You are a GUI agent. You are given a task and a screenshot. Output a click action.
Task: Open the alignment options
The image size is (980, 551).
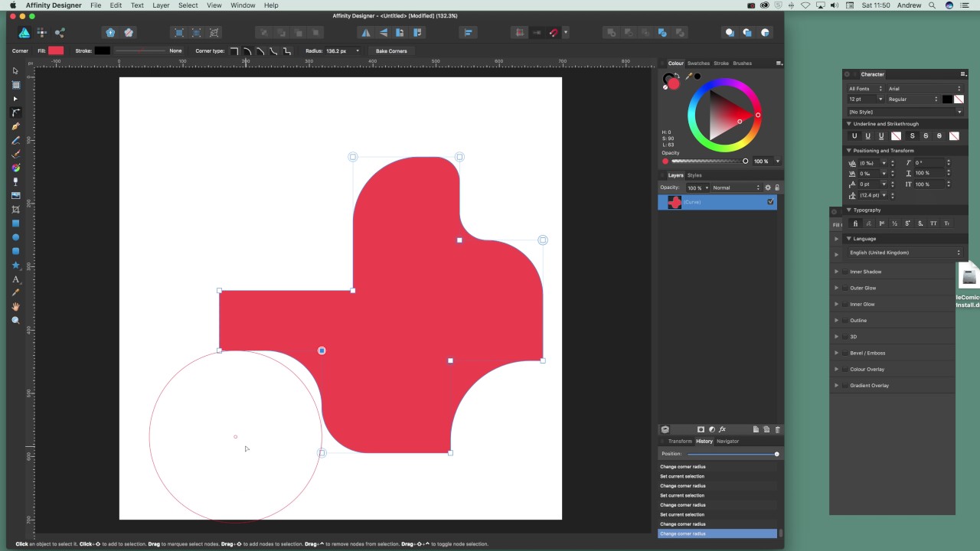coord(468,32)
